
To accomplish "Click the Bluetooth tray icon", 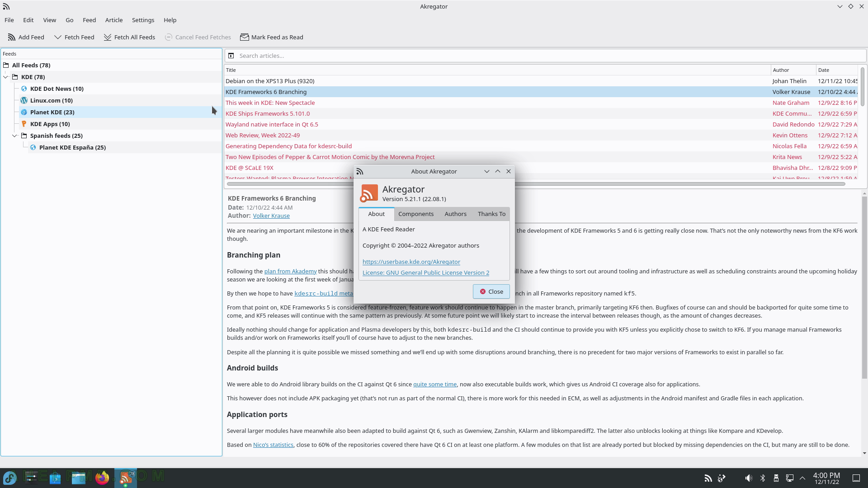I will [x=763, y=478].
